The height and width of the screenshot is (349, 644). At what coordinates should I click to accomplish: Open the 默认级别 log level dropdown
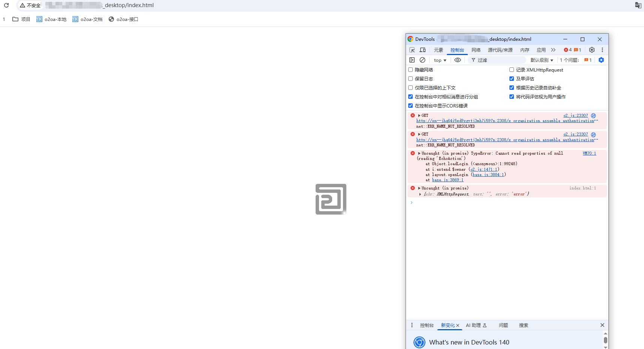coord(542,60)
